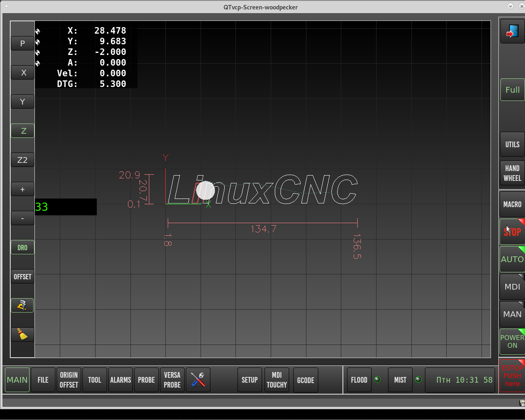Toggle the Full screen button
This screenshot has width=525, height=420.
click(x=512, y=89)
